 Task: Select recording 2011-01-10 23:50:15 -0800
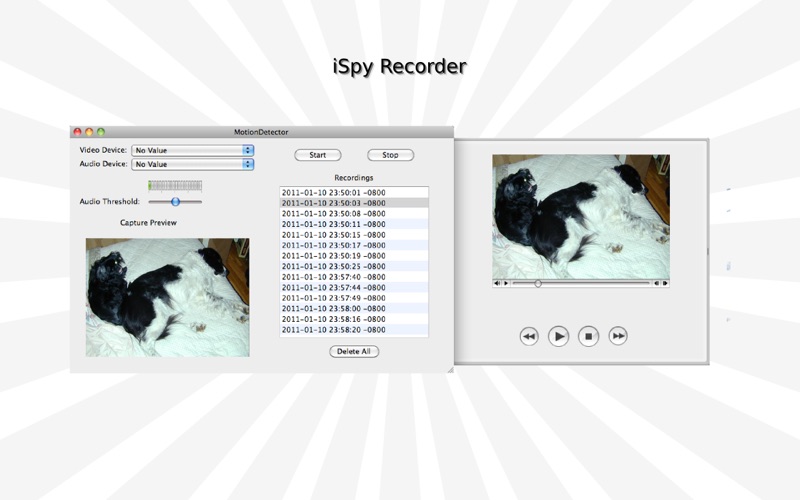tap(354, 235)
